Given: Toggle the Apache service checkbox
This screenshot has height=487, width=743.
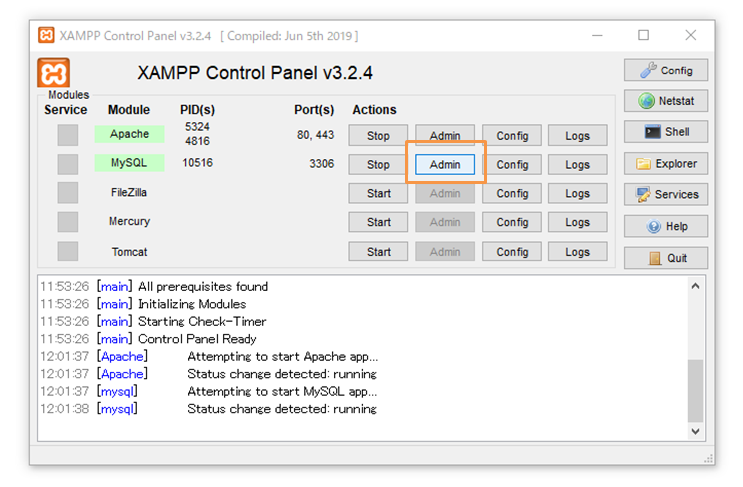Looking at the screenshot, I should (x=68, y=135).
